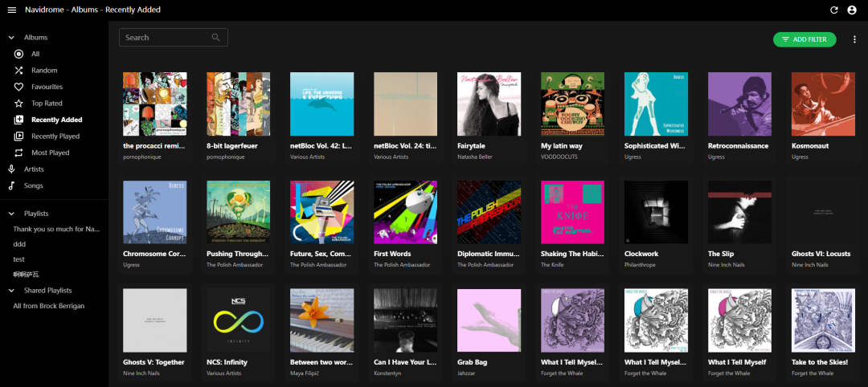
Task: Click the 'Pushing Through...' album title
Action: tap(237, 254)
